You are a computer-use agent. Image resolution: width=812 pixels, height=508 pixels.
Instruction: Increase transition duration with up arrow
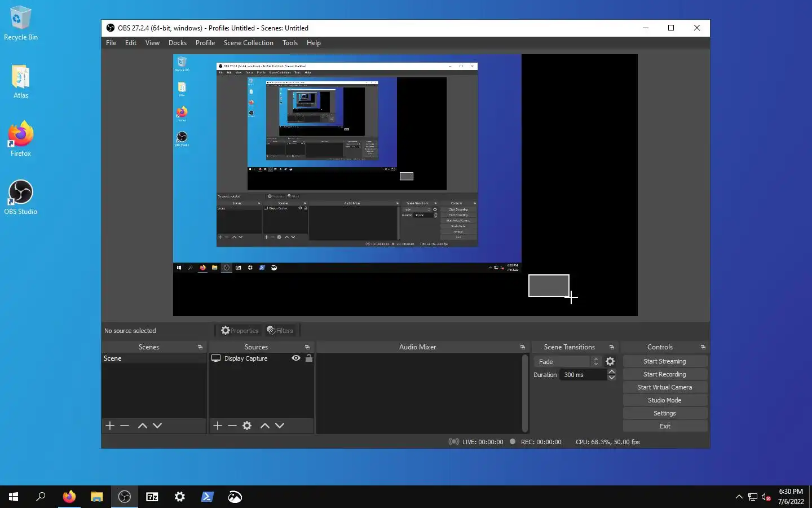click(x=612, y=371)
